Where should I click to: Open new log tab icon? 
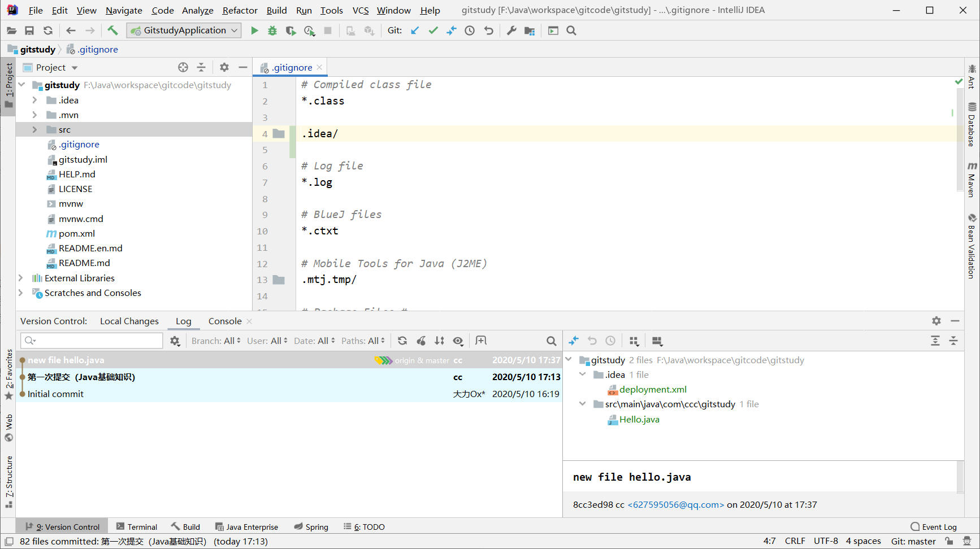point(481,341)
